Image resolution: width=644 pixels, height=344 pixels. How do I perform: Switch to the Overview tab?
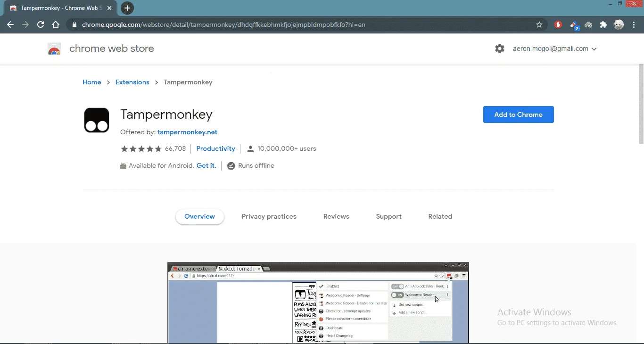[x=199, y=217]
